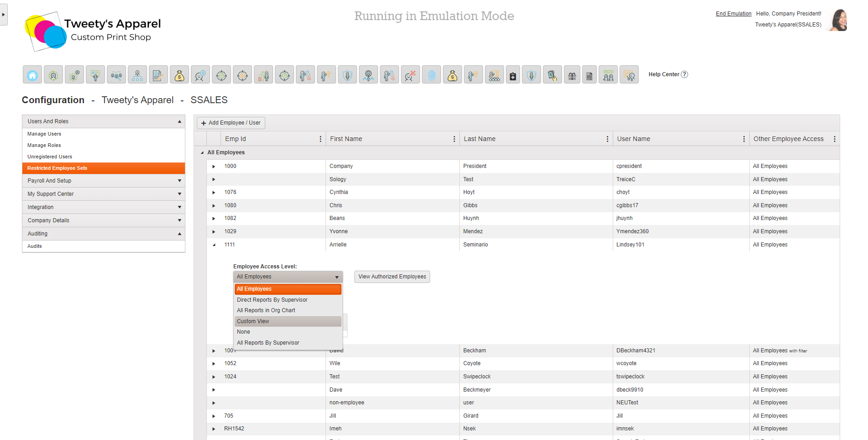Click Add Employee / User button
Image resolution: width=868 pixels, height=440 pixels.
[x=231, y=123]
